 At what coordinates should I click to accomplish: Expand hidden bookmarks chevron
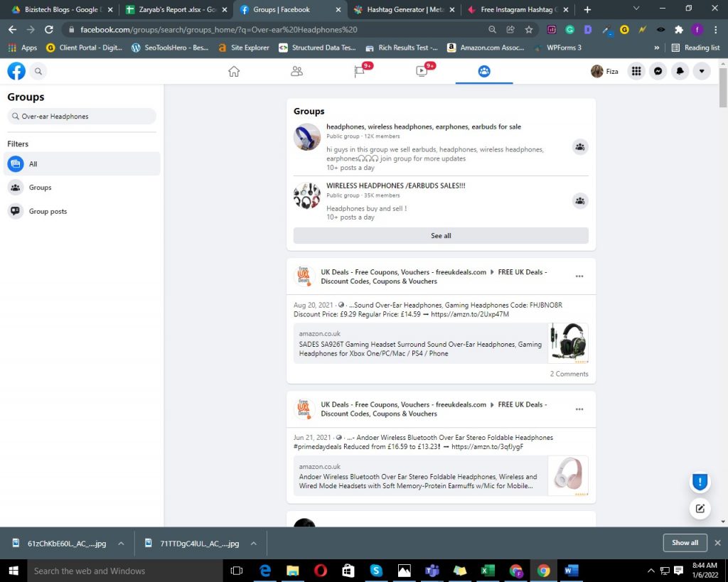(656, 48)
